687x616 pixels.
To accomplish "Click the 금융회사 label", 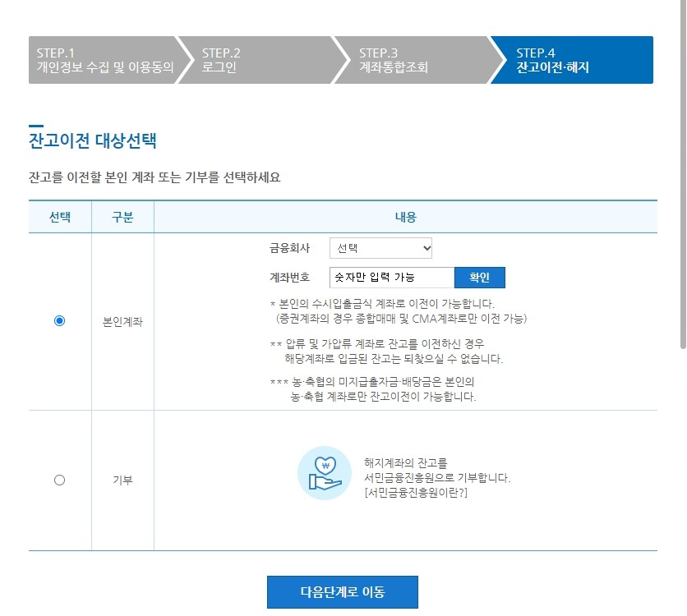I will point(289,248).
